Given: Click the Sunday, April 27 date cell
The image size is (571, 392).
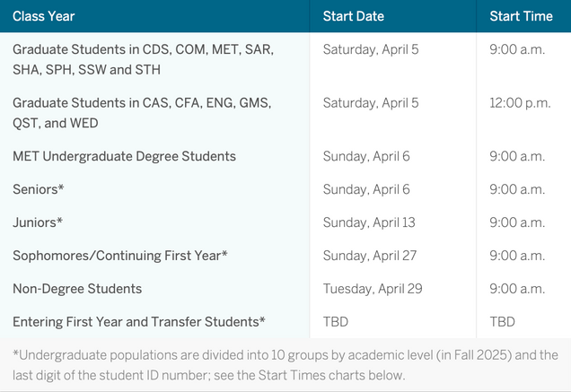Looking at the screenshot, I should pos(370,256).
